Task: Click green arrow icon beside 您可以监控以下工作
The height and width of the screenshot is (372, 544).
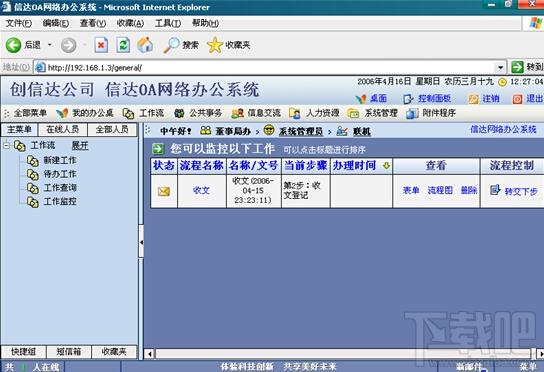Action: (158, 149)
